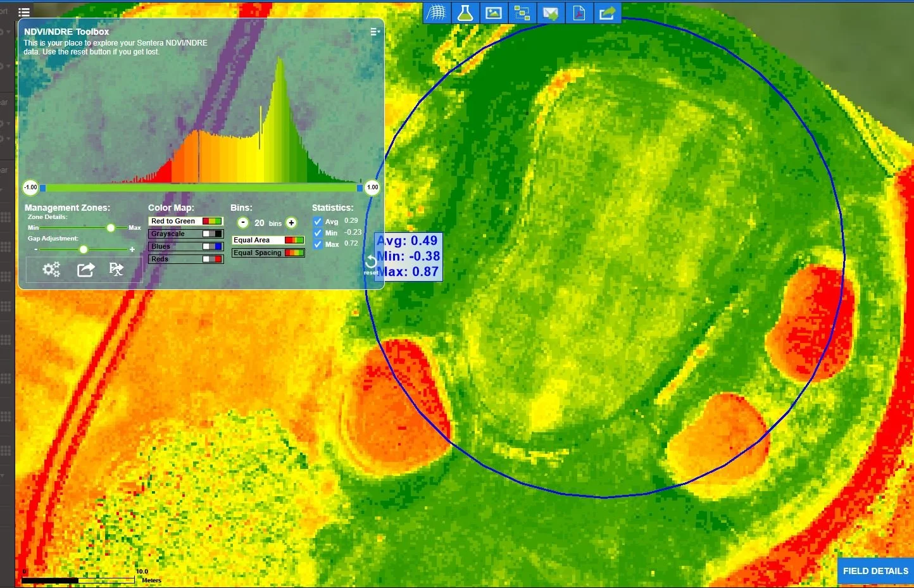Open management zone gear settings
The width and height of the screenshot is (914, 588).
click(x=51, y=270)
